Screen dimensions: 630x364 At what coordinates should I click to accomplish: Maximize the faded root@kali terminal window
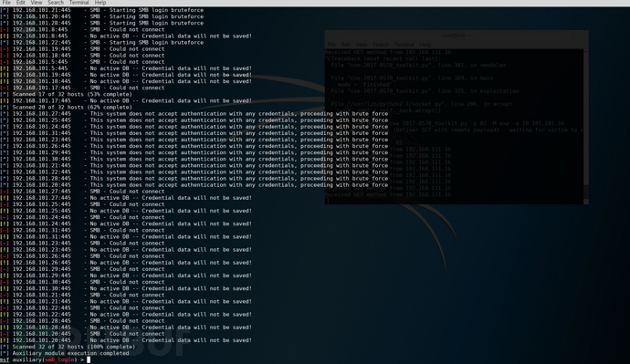click(x=576, y=36)
